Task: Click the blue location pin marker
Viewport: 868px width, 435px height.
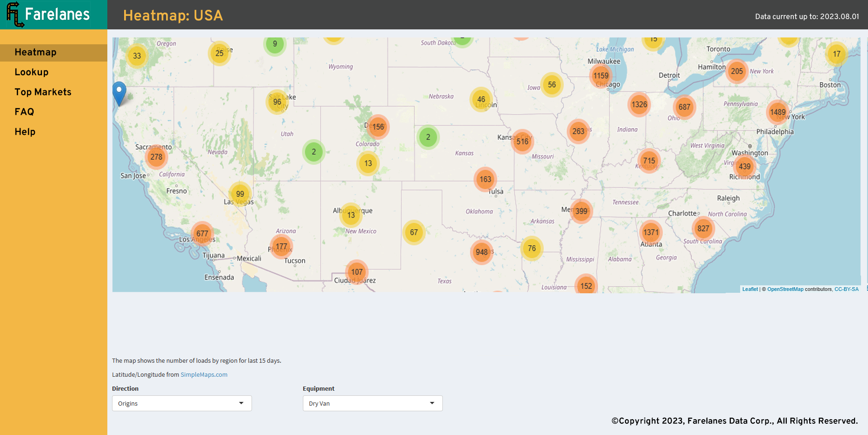Action: [119, 94]
